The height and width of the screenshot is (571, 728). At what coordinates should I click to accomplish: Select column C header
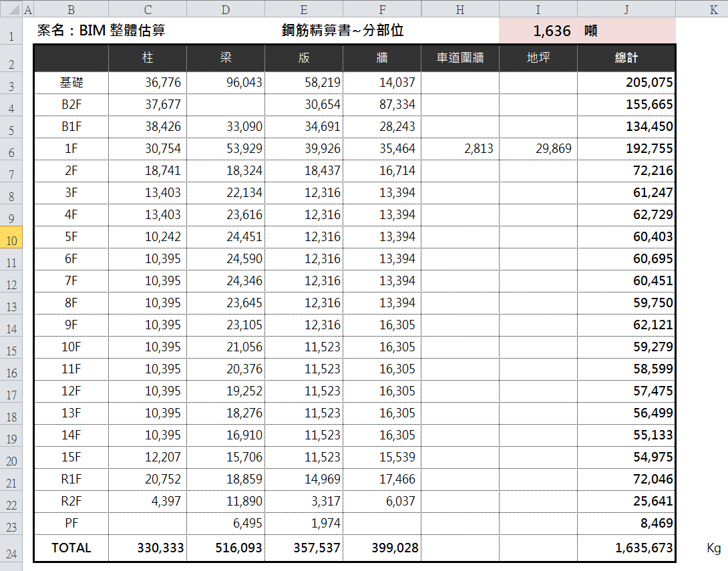148,9
